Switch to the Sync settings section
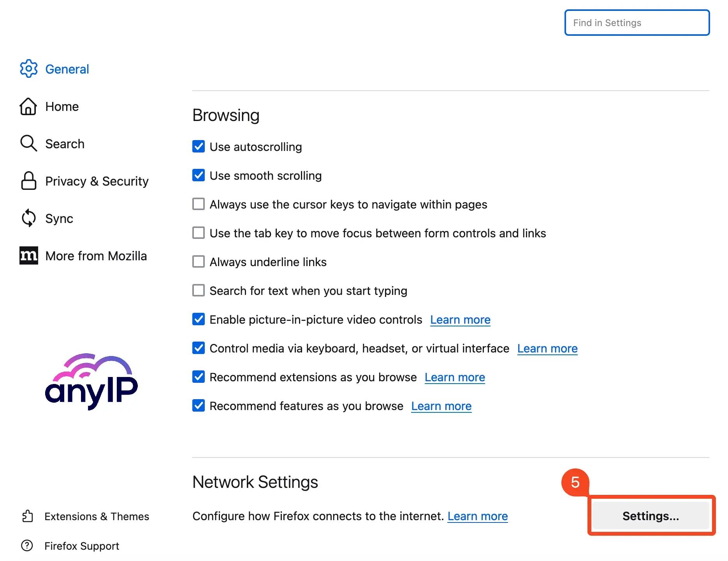728x561 pixels. point(59,218)
